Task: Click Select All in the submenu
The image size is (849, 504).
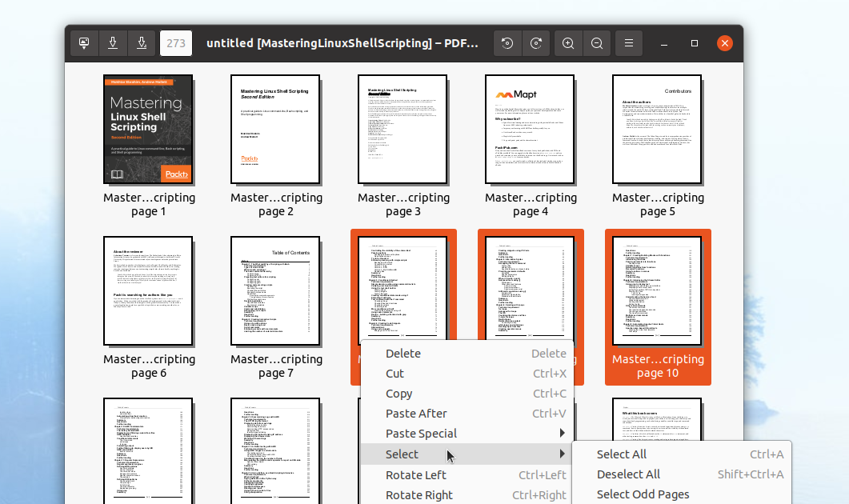Action: click(683, 454)
